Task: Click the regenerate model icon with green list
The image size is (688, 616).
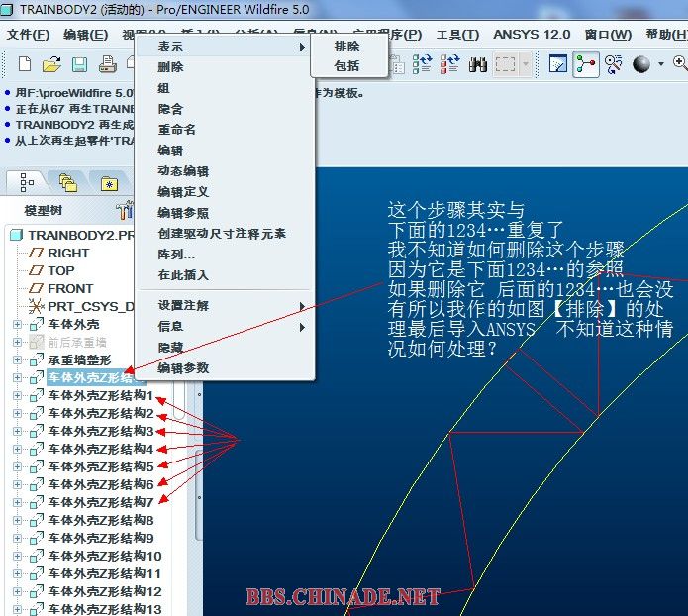Action: click(422, 64)
